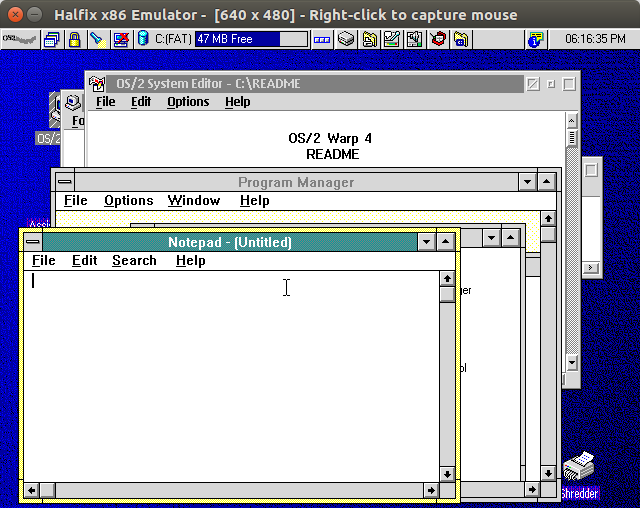This screenshot has width=640, height=508.
Task: Open Help menu in Program Manager
Action: pyautogui.click(x=254, y=200)
